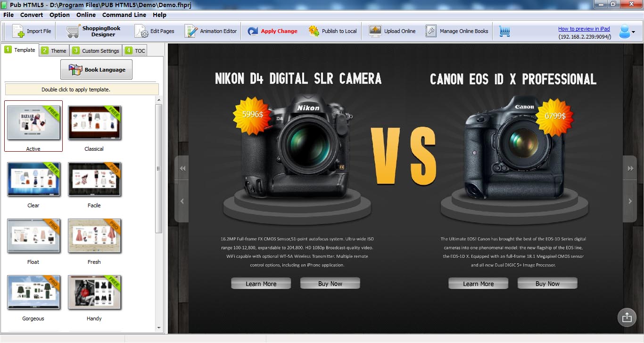The image size is (644, 343).
Task: Click Buy Now under Nikon D4
Action: pyautogui.click(x=330, y=283)
